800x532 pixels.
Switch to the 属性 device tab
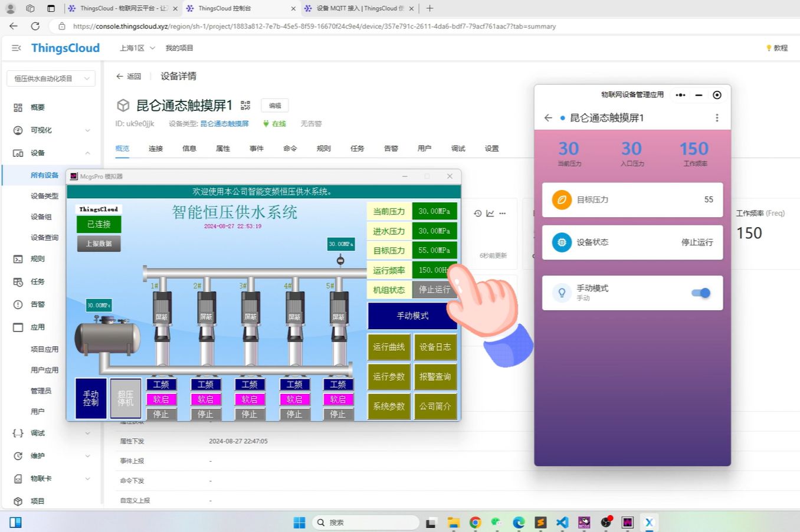223,149
